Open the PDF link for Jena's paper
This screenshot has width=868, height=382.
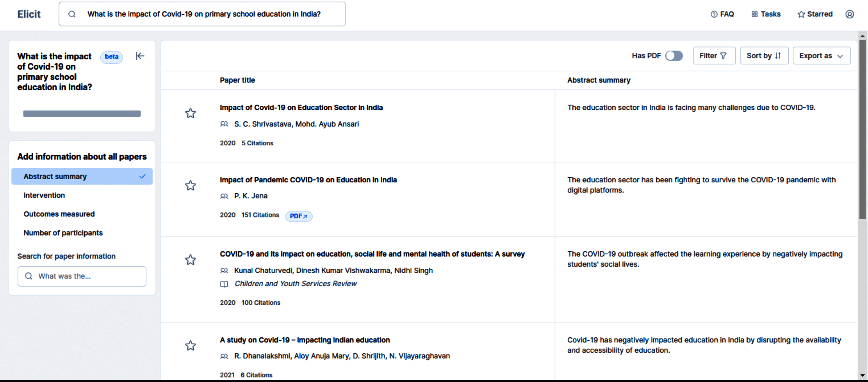click(298, 216)
